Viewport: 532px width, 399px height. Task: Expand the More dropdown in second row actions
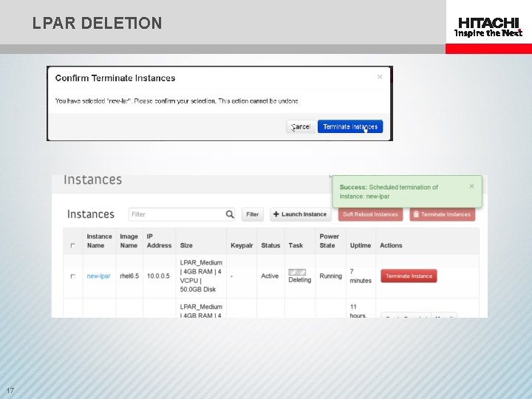tap(444, 316)
